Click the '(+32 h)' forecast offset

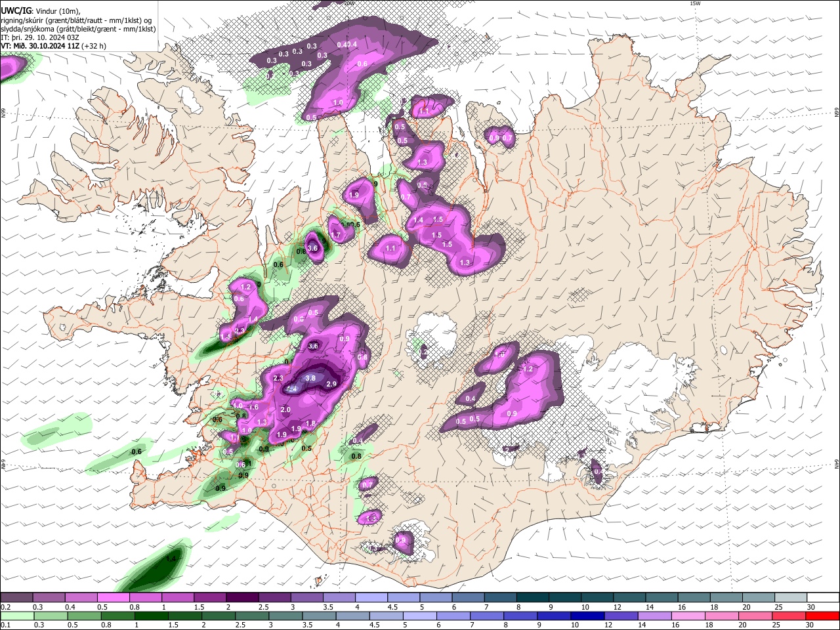click(x=94, y=46)
